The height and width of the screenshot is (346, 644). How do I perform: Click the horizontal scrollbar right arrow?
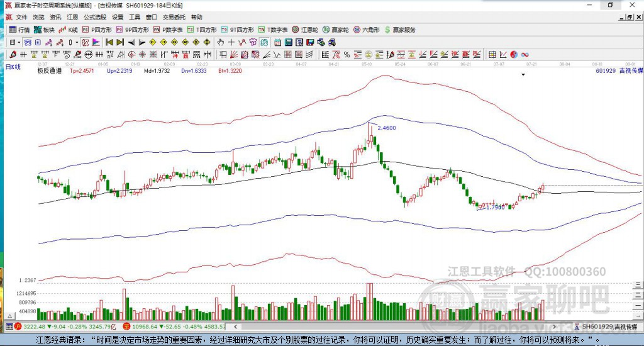click(554, 326)
